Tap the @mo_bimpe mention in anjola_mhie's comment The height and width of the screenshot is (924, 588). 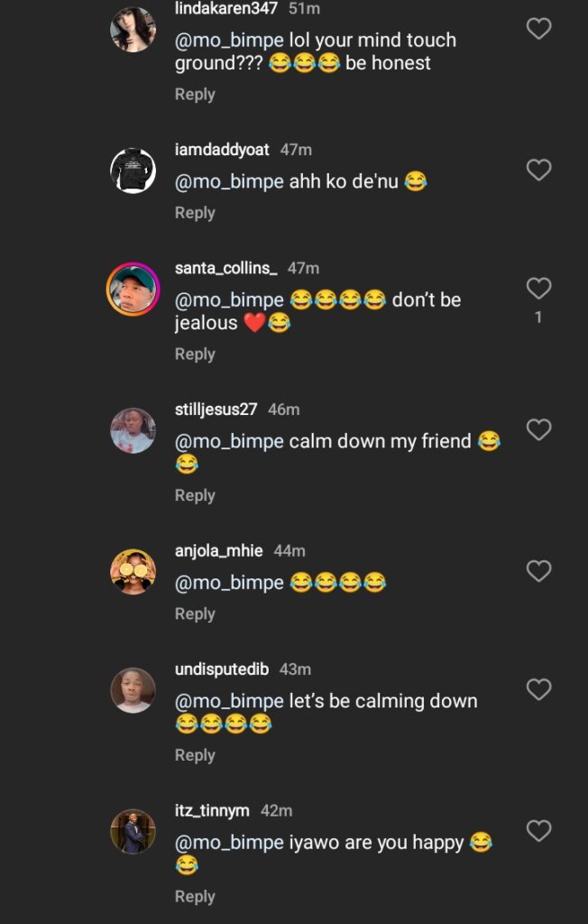pyautogui.click(x=229, y=583)
